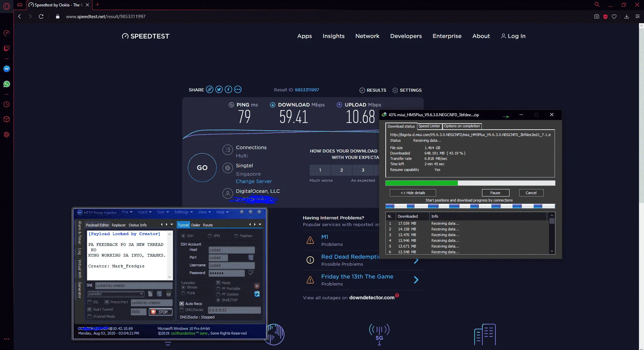Image resolution: width=644 pixels, height=350 pixels.
Task: Open the File menu in HTTP Proxy Injector
Action: 127,212
